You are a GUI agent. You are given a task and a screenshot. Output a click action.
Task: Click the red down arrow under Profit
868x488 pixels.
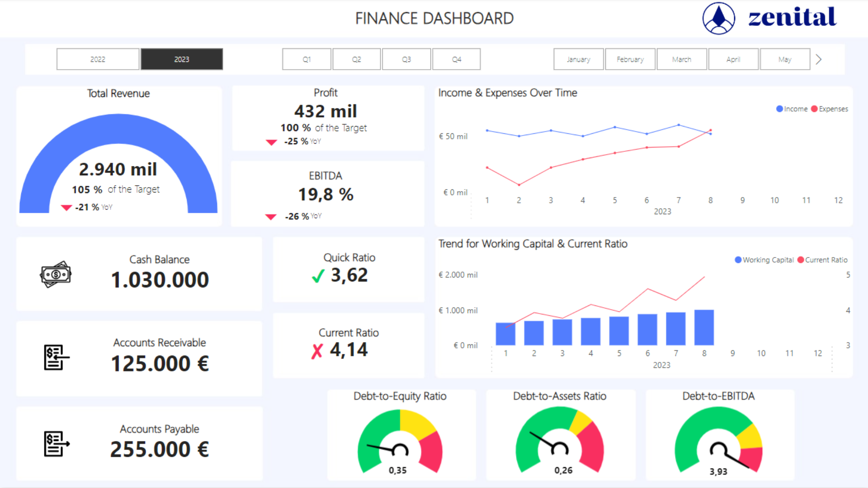(x=271, y=142)
